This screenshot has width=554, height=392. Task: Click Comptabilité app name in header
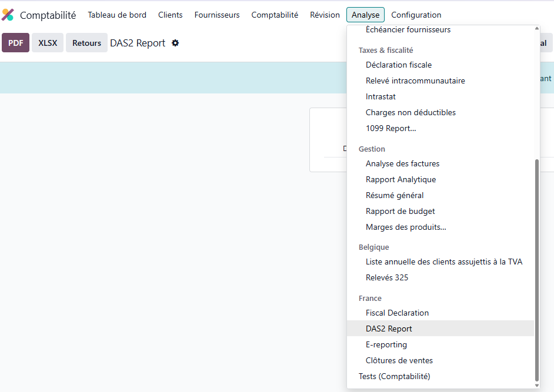48,15
